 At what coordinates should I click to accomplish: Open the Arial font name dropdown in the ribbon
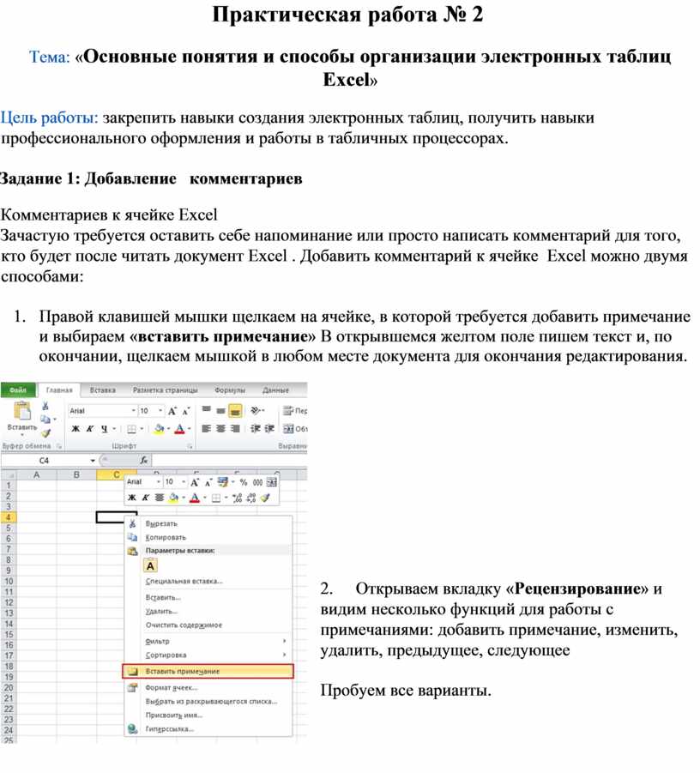point(133,411)
